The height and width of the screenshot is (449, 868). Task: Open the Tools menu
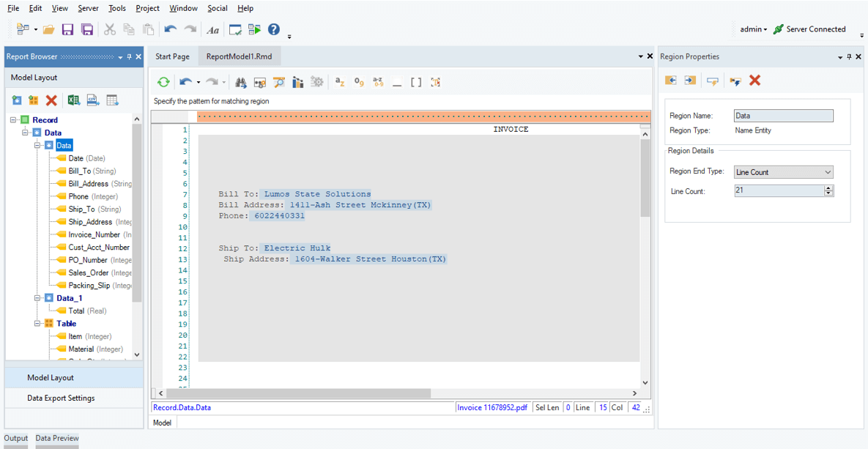click(117, 8)
